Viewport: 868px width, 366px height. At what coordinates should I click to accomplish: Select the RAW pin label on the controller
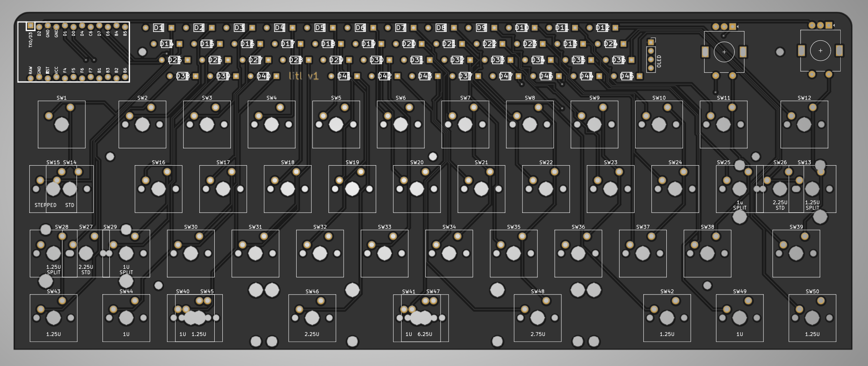(31, 70)
